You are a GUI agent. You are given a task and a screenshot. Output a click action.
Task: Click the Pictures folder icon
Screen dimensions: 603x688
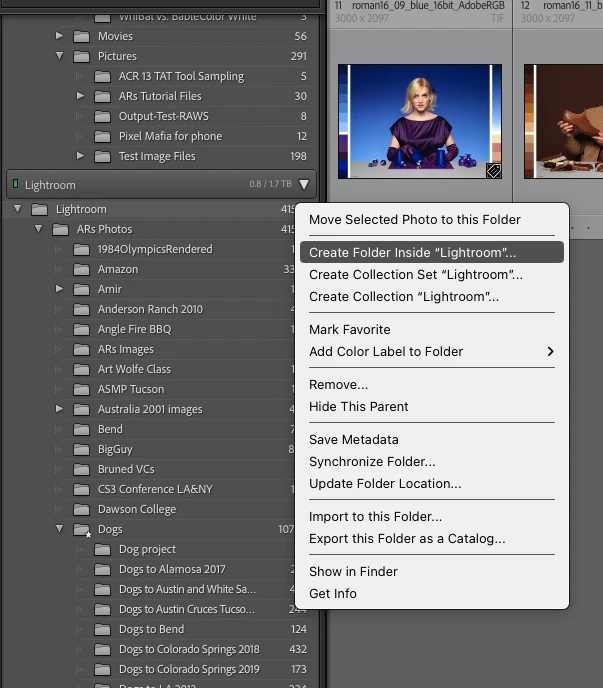point(81,57)
